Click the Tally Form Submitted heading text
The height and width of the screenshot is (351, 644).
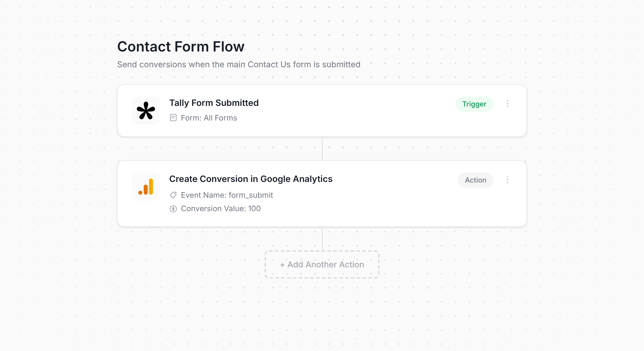[x=214, y=103]
